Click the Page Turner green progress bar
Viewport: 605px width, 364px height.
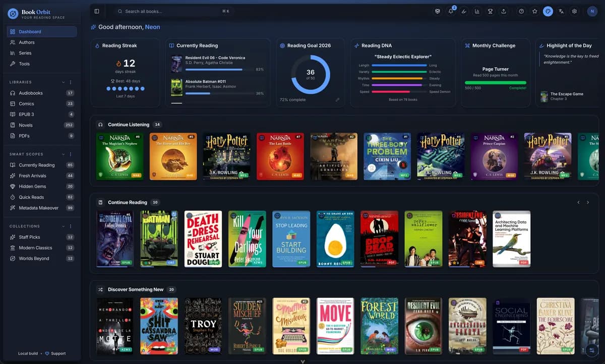(x=495, y=83)
